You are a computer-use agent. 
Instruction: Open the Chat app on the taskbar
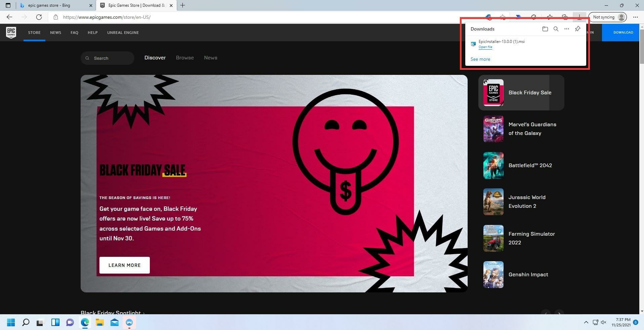pos(70,322)
